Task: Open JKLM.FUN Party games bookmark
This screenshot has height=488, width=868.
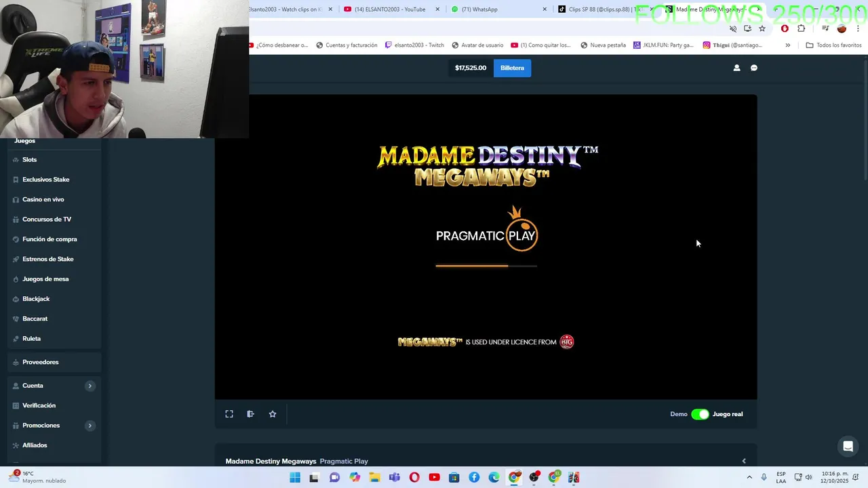Action: point(663,45)
